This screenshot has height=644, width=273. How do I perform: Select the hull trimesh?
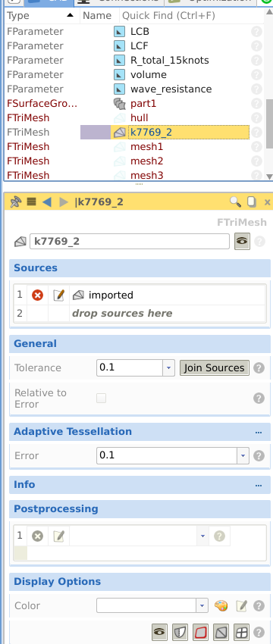[x=139, y=118]
